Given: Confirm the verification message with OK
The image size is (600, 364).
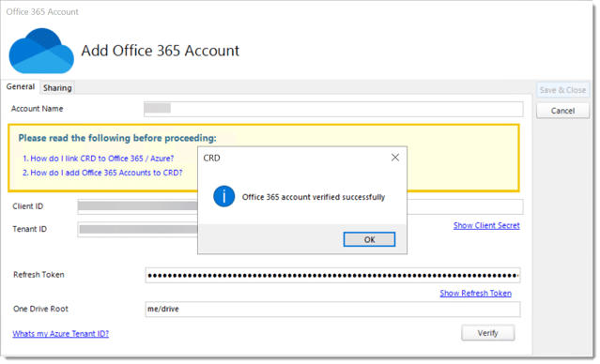Looking at the screenshot, I should coord(369,239).
